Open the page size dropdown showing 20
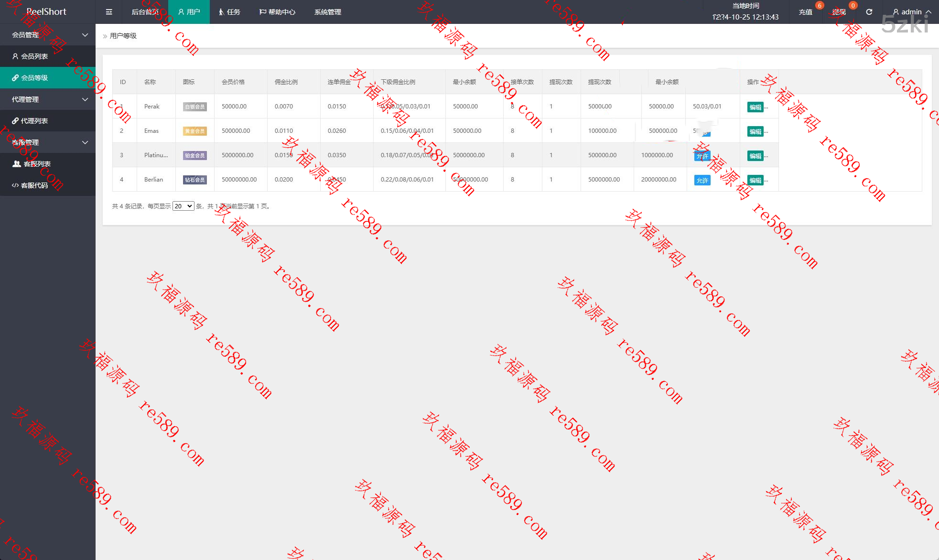This screenshot has width=939, height=560. click(183, 206)
